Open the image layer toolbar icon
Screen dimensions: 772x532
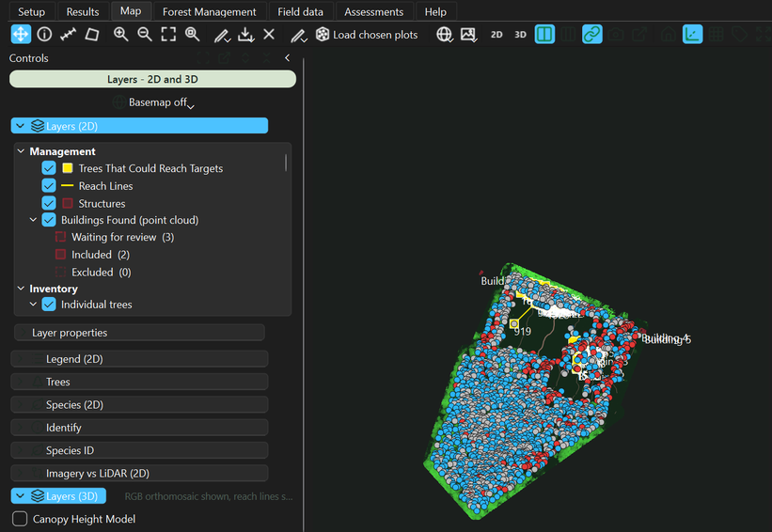(x=468, y=35)
